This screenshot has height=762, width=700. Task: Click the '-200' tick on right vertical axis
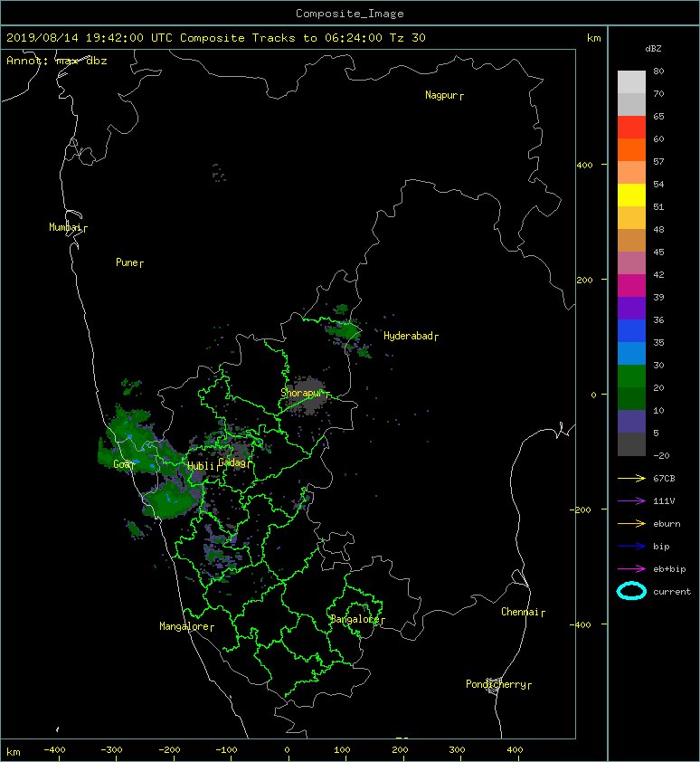[x=581, y=510]
